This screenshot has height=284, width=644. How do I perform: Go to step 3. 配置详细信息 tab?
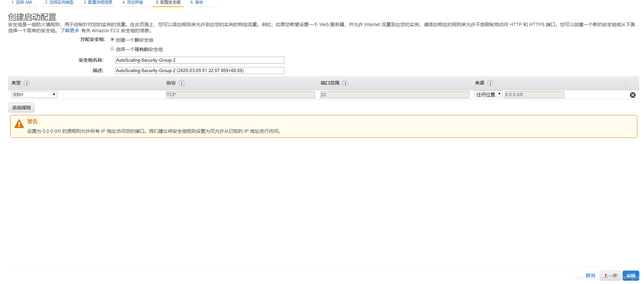[x=98, y=2]
